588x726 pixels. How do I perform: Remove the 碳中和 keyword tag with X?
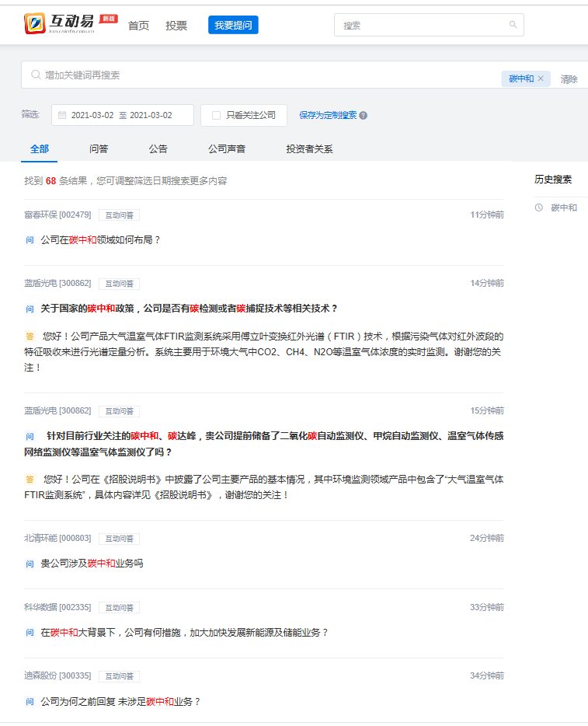pos(541,79)
